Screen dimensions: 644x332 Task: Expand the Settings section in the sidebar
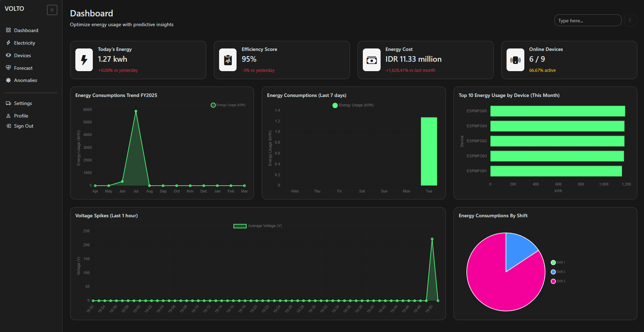tap(23, 103)
